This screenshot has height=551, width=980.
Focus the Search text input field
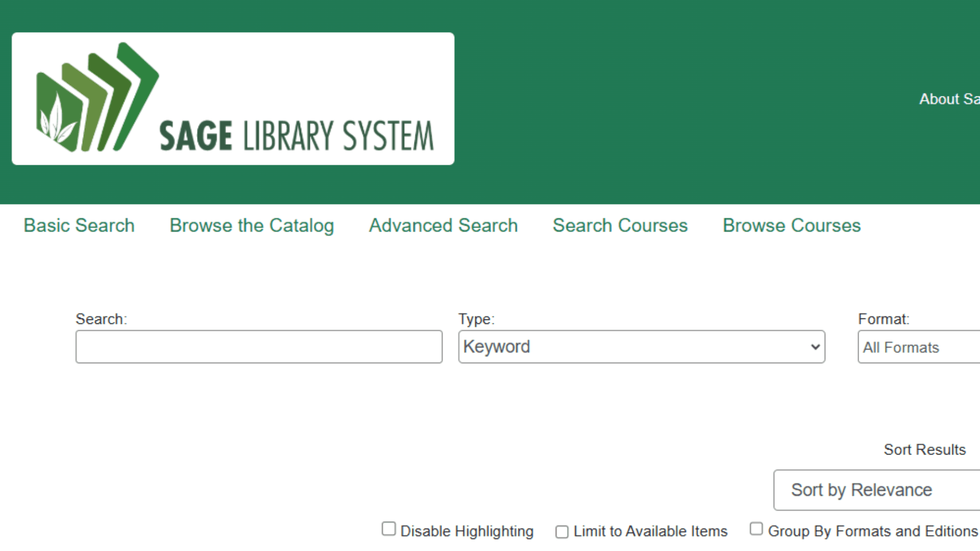(x=259, y=347)
